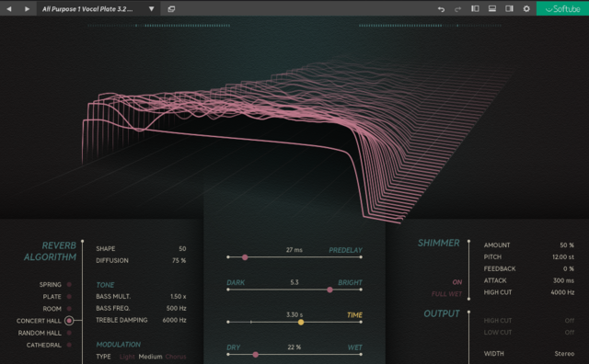Click the Reverb Algorithm section heading
Viewport: 589px width, 364px height.
coord(50,251)
